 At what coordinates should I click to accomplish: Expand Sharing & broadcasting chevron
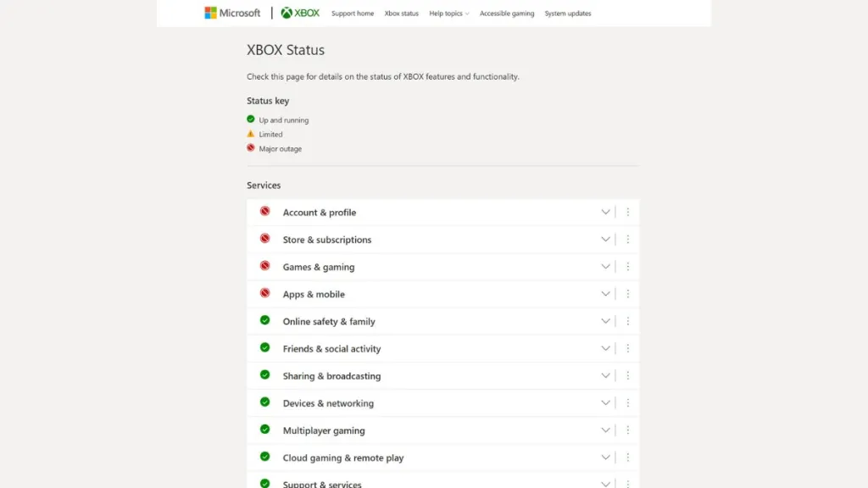pos(605,375)
